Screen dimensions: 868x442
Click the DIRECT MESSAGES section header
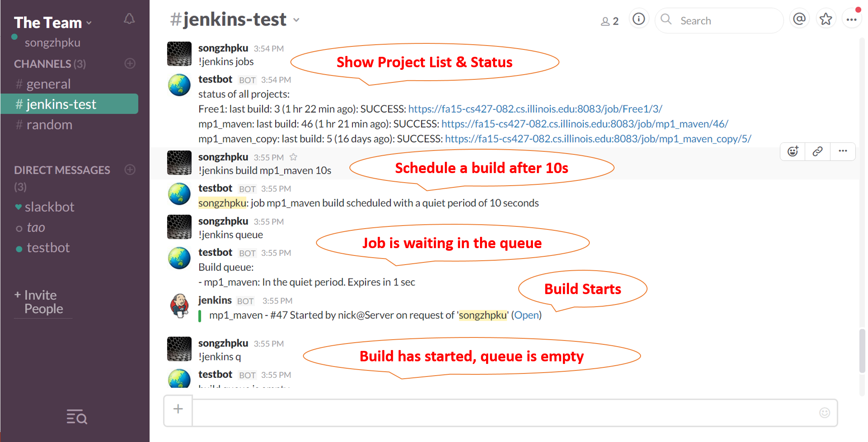click(62, 170)
